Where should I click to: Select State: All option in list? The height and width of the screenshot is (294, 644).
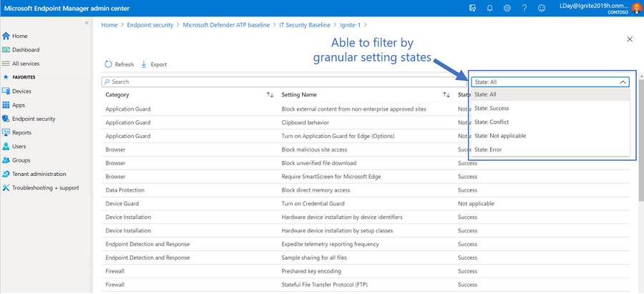pos(550,94)
